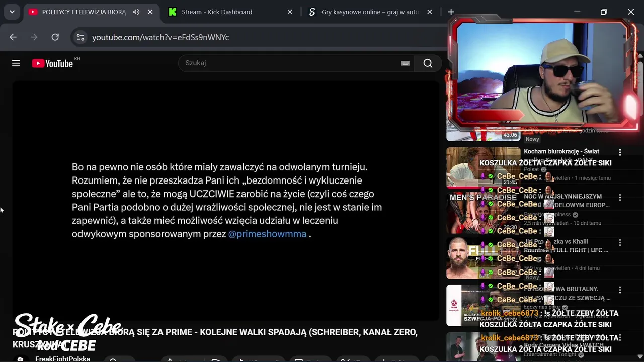Open the MEN'S PARADISE video thumbnail
Viewport: 644px width, 362px height.
(484, 213)
